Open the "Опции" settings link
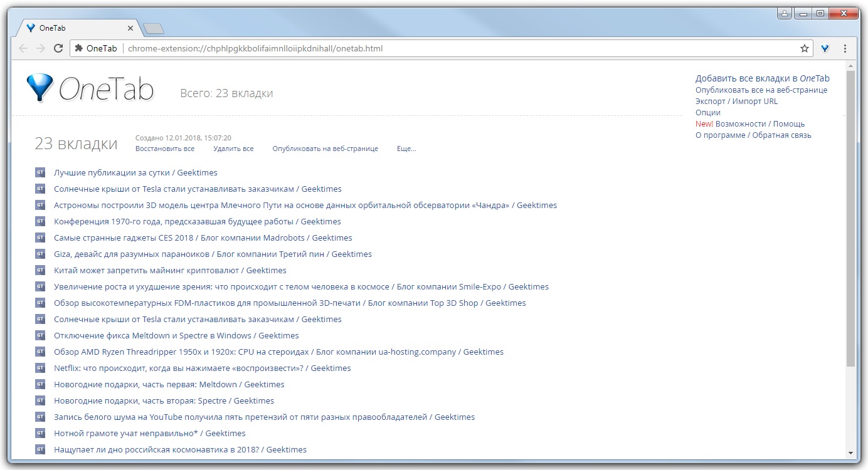 pos(708,112)
